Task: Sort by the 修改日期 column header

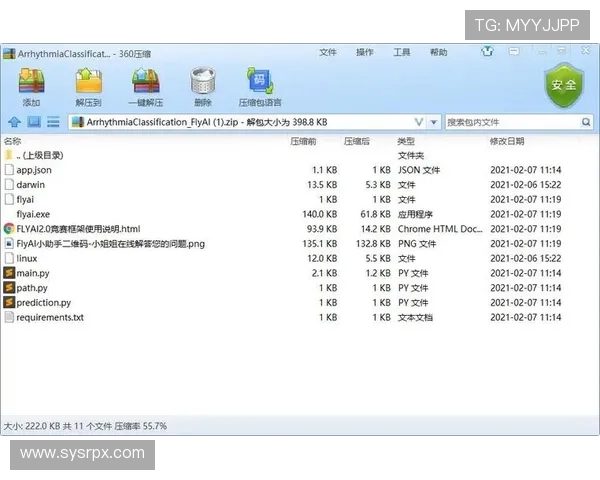Action: [x=507, y=142]
